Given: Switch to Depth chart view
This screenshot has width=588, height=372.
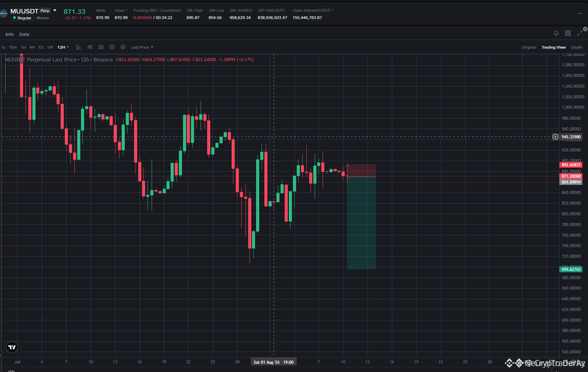Looking at the screenshot, I should pos(577,47).
